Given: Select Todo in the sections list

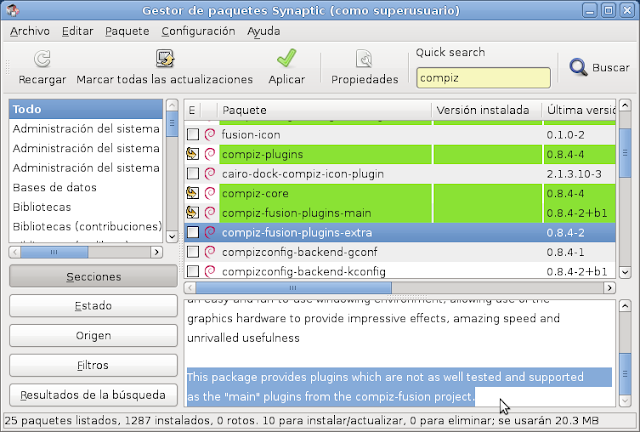Looking at the screenshot, I should click(x=86, y=109).
